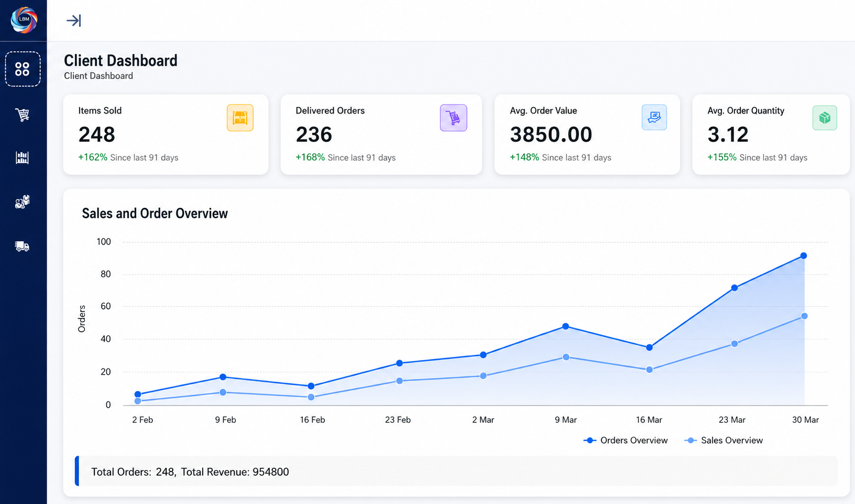Click the Avg. Order Quantity green cube icon
This screenshot has height=504, width=855.
click(825, 118)
